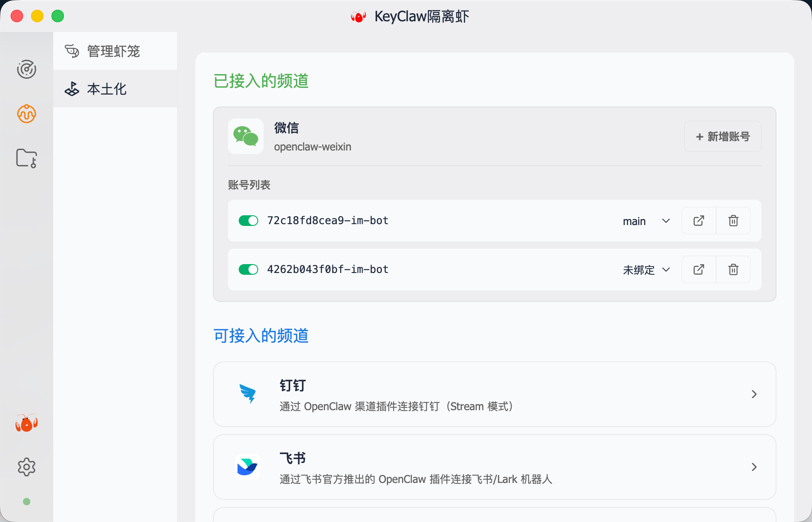Open the 钉钉 channel card chevron

coord(754,394)
